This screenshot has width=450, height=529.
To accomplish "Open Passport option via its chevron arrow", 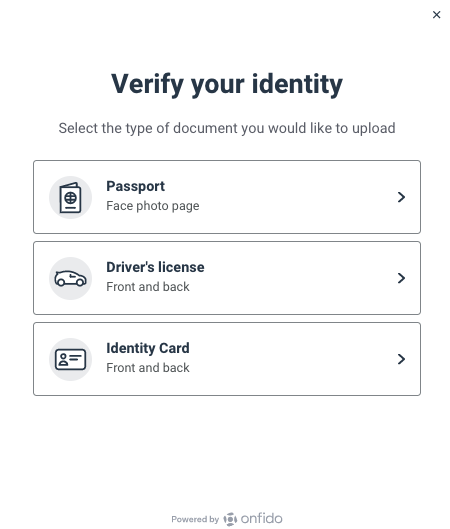I will [x=401, y=197].
